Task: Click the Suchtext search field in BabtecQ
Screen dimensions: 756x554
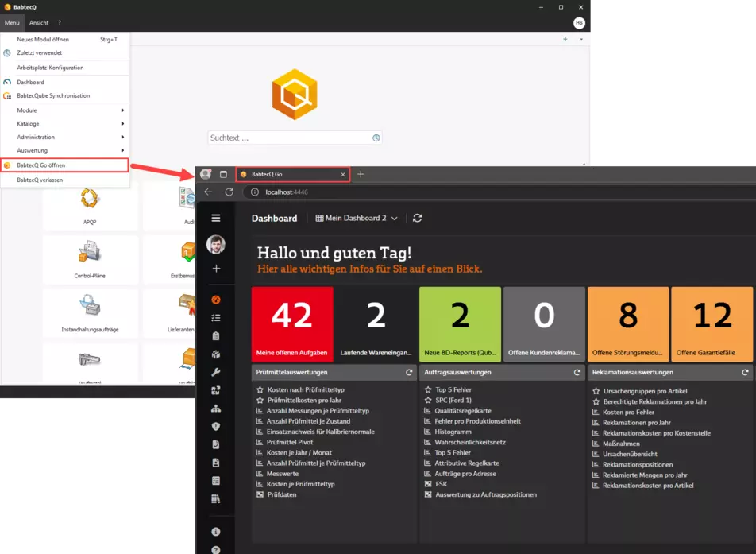Action: (x=295, y=138)
